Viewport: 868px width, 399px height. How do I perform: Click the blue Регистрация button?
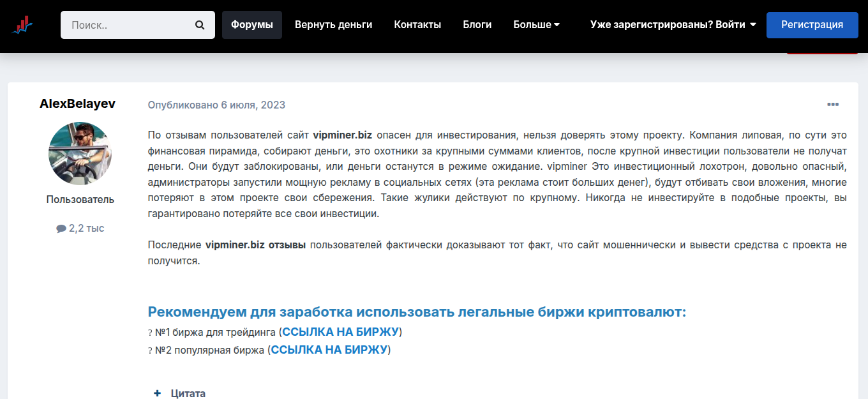click(812, 25)
